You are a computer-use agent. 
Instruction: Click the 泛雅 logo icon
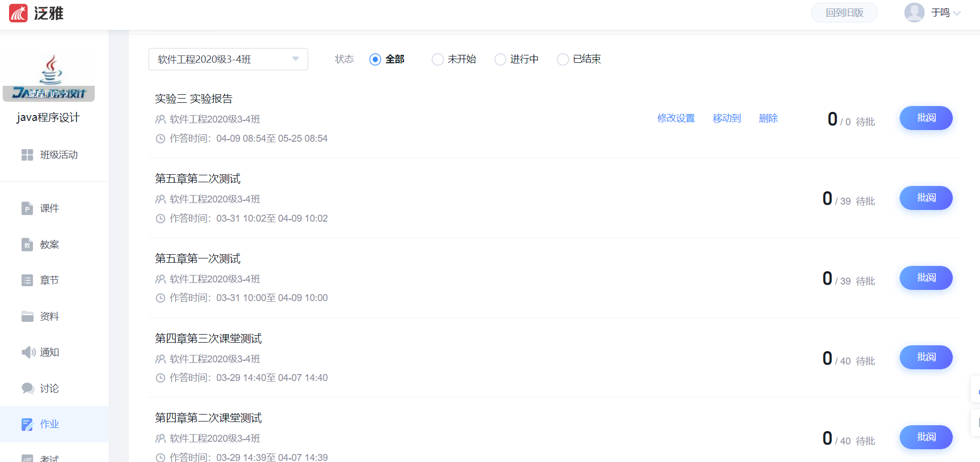(x=18, y=13)
